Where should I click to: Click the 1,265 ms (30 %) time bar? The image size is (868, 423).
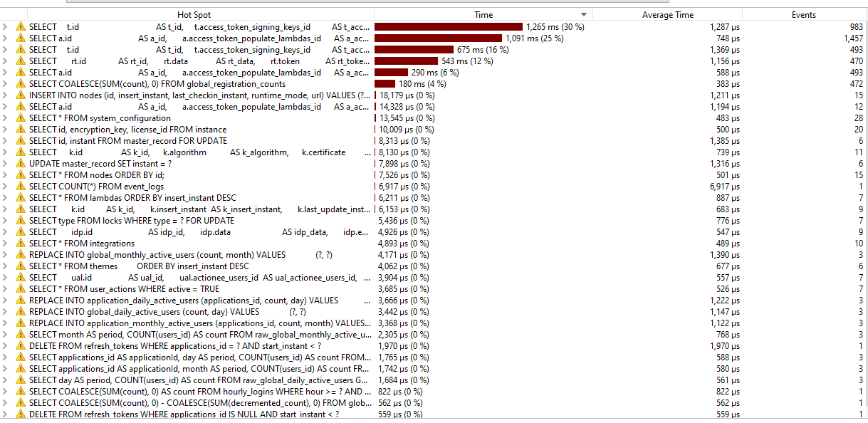click(449, 27)
